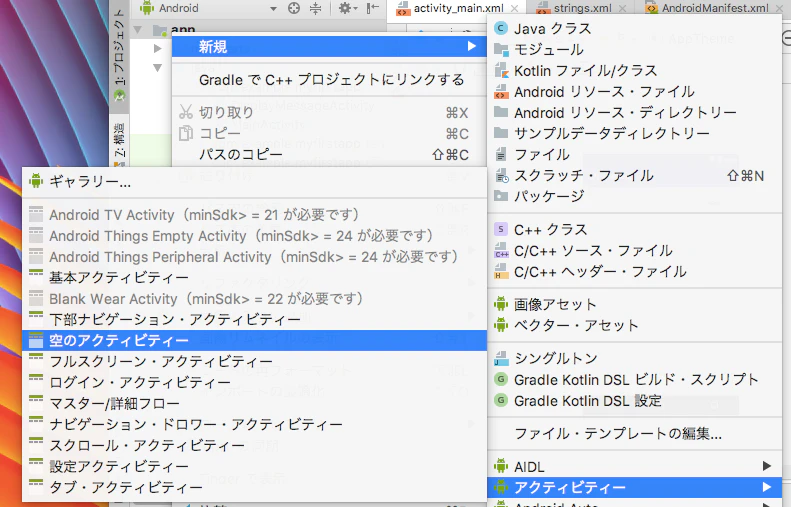Select スクロール・アクティビティー template
The image size is (791, 507).
[254, 445]
